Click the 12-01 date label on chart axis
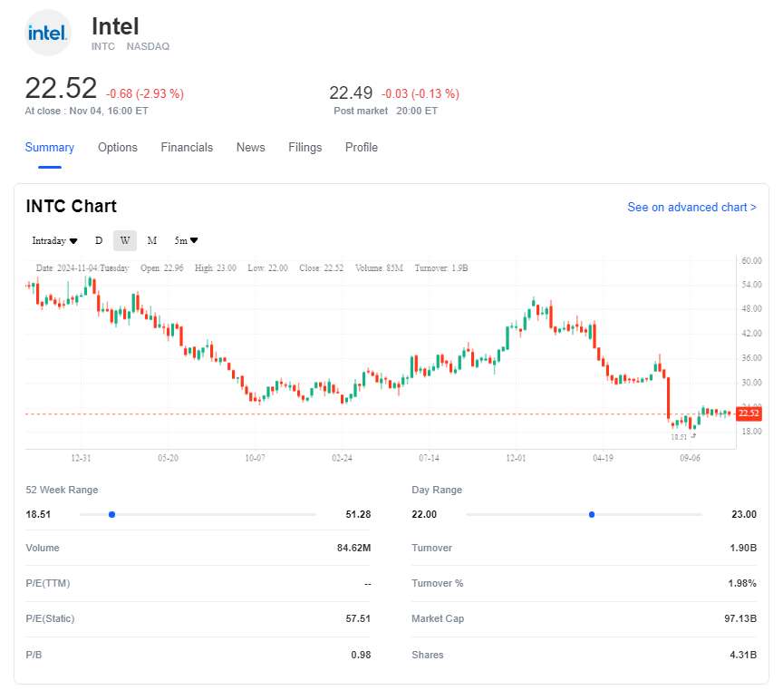 [517, 459]
